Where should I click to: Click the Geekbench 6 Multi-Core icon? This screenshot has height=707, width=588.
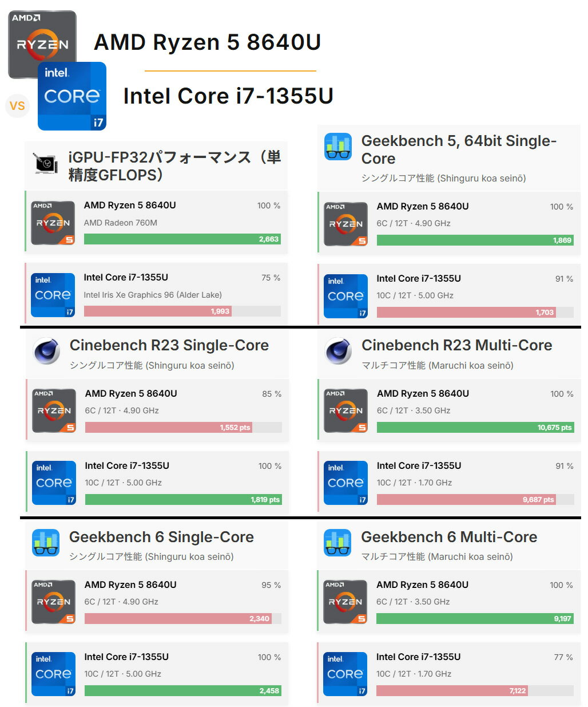[337, 543]
